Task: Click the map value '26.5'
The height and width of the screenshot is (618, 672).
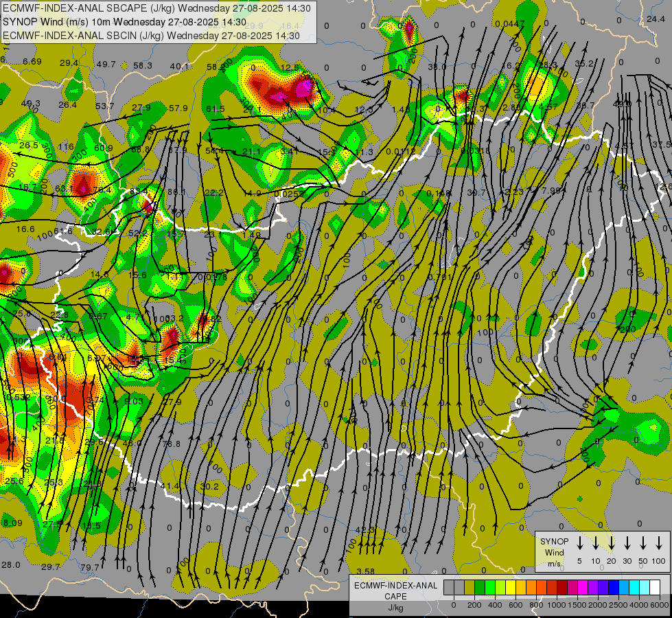Action: 29,146
